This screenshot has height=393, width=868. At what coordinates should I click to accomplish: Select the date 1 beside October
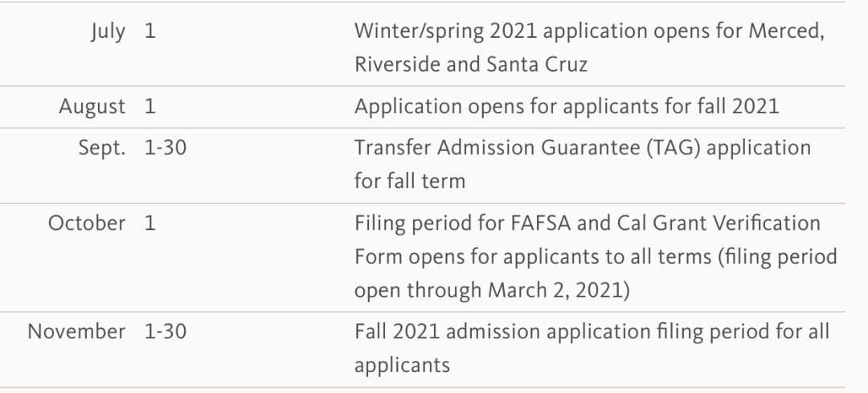click(149, 223)
